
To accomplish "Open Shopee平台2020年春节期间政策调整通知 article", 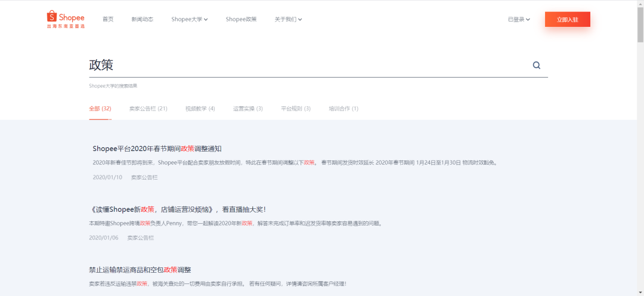I will (157, 149).
